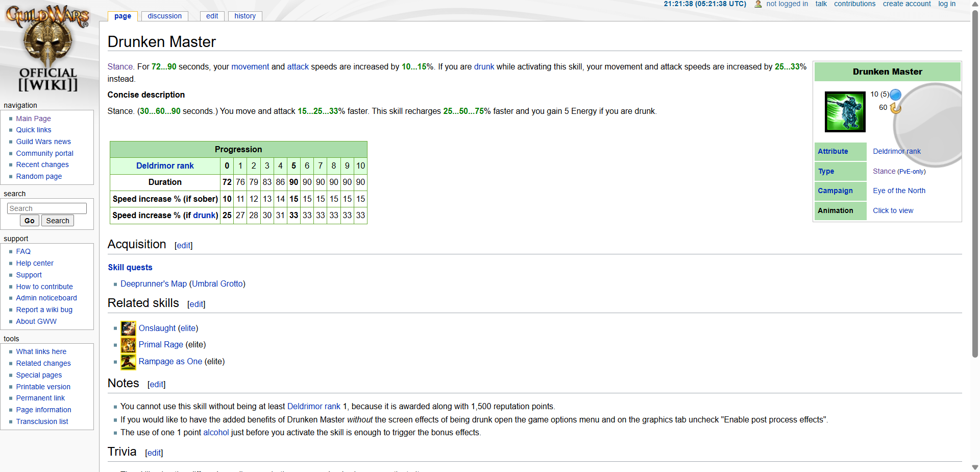Open Rampage as One skill link

click(x=170, y=361)
